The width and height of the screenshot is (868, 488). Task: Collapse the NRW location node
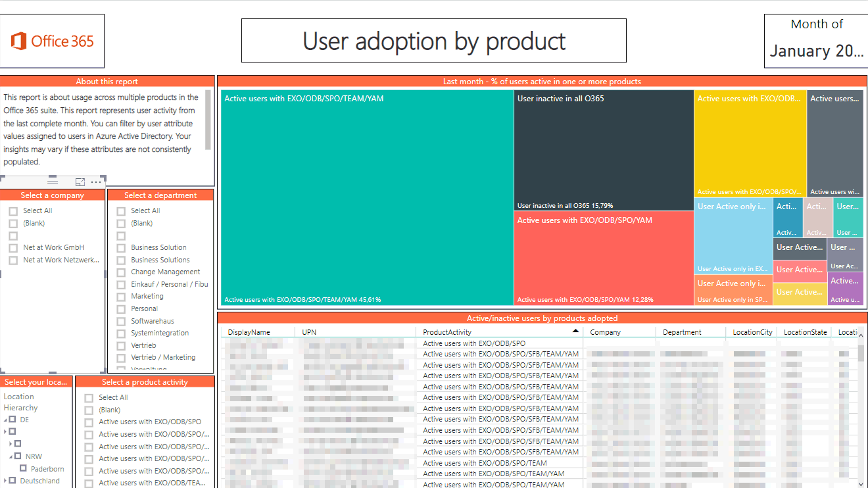11,456
